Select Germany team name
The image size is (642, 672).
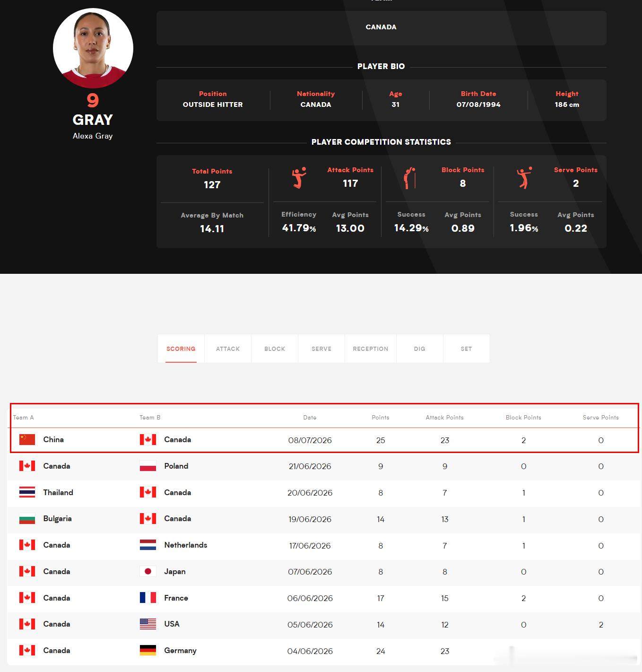pyautogui.click(x=181, y=651)
